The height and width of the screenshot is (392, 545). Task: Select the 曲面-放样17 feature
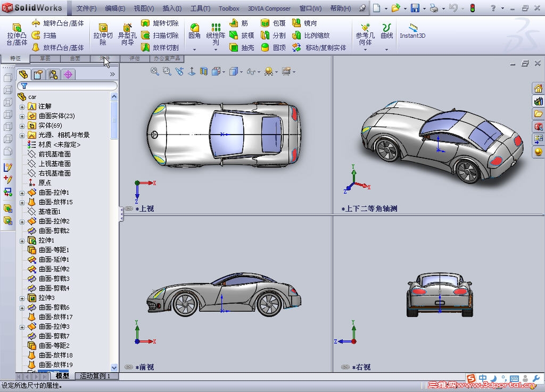pos(55,316)
